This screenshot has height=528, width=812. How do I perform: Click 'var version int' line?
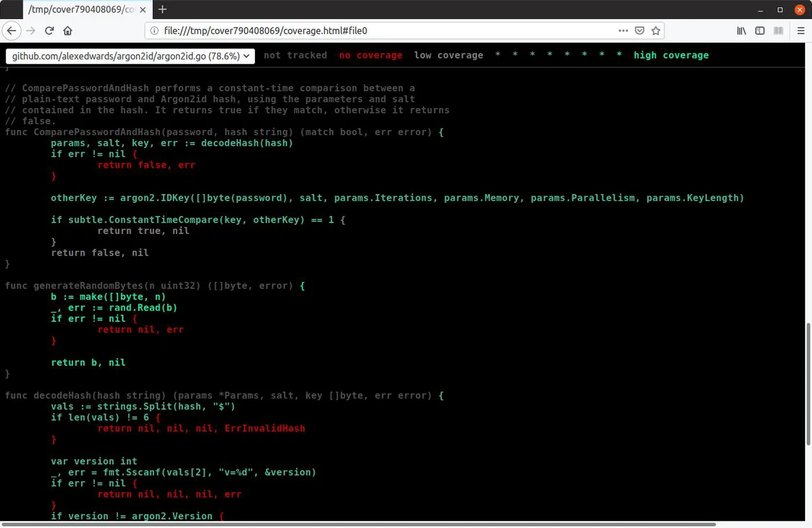pyautogui.click(x=94, y=461)
